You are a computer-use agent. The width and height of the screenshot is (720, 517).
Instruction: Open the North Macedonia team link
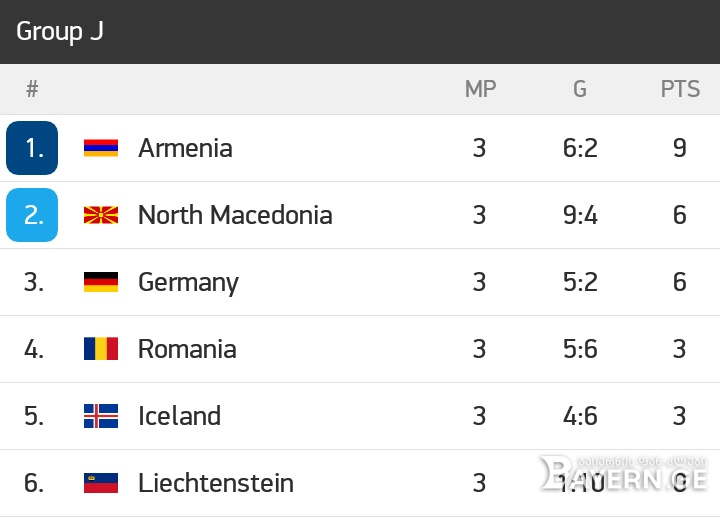coord(235,215)
